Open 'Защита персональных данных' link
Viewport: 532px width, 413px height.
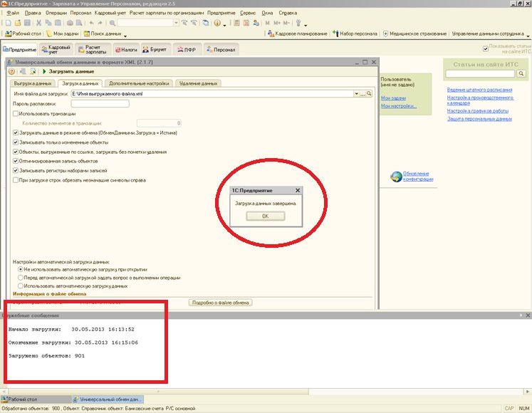pyautogui.click(x=479, y=119)
